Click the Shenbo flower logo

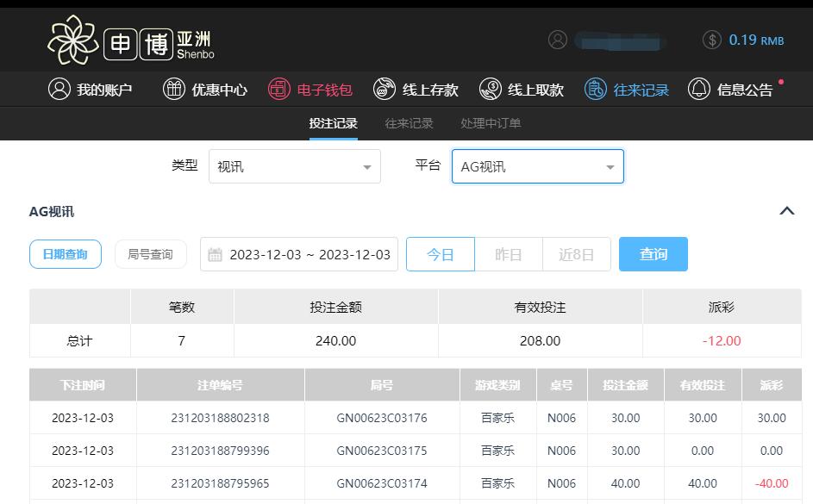coord(72,40)
